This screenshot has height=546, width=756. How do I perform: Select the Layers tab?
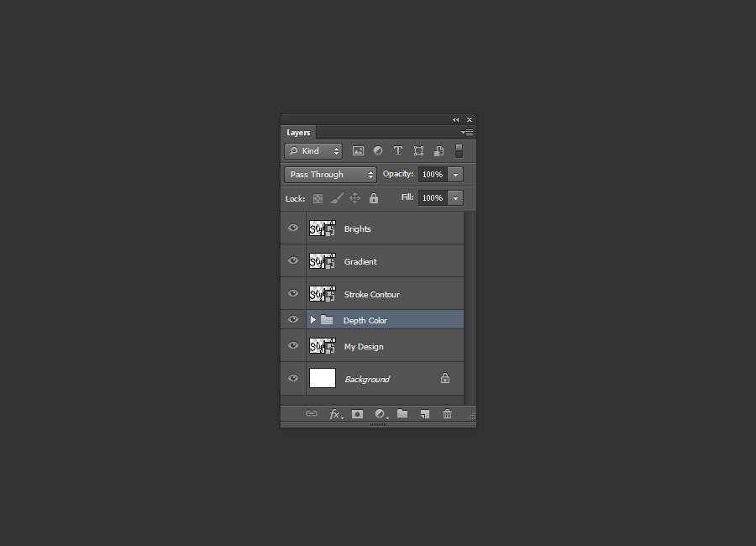298,132
